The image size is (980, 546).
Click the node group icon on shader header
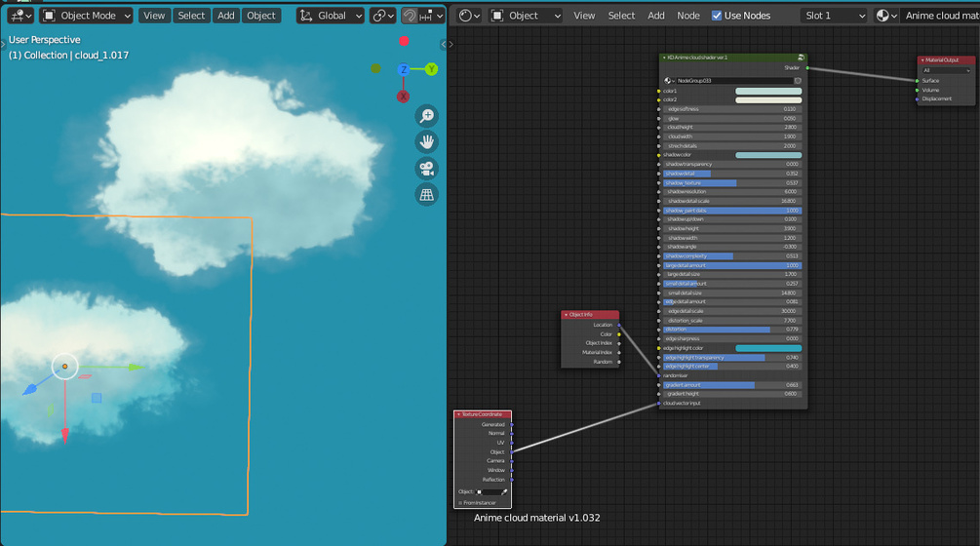[x=801, y=58]
